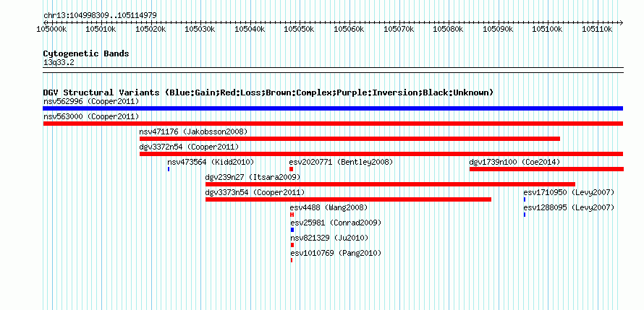The height and width of the screenshot is (310, 644).
Task: Open the esv1010769 (Pang2010) label
Action: [x=336, y=253]
